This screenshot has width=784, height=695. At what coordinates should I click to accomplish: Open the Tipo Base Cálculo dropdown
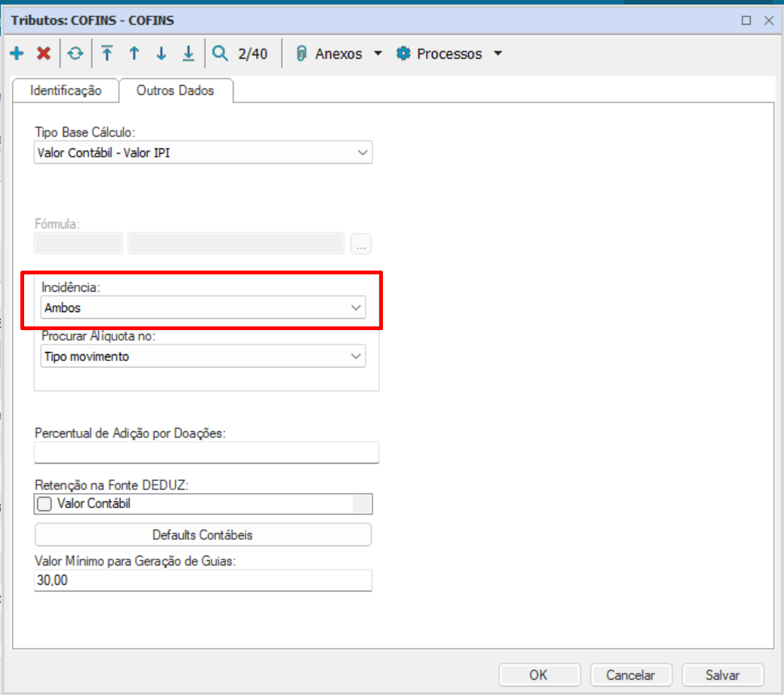tap(203, 152)
